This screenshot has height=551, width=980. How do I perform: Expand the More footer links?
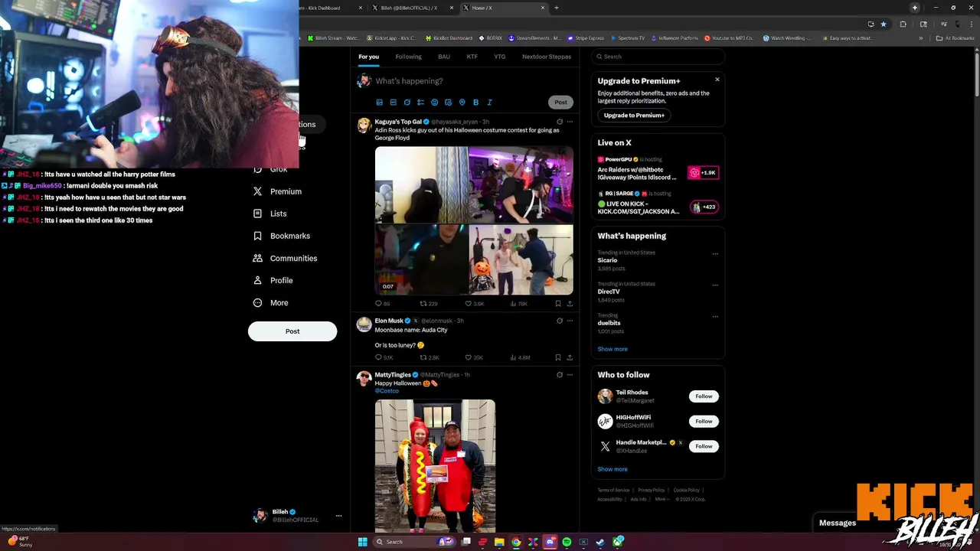coord(662,499)
